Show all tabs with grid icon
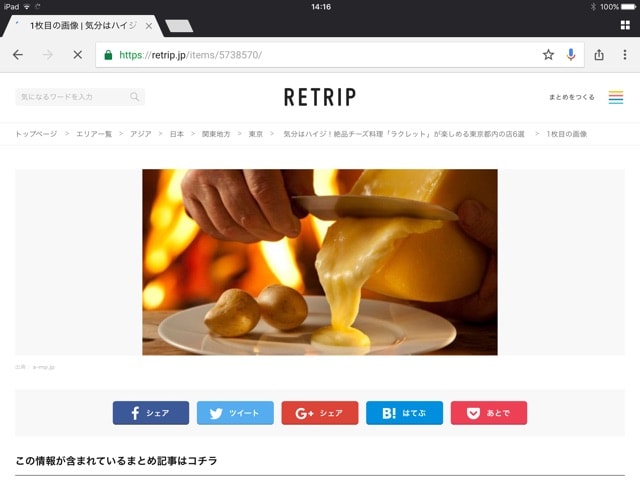Screen dimensions: 640x480 [x=625, y=25]
